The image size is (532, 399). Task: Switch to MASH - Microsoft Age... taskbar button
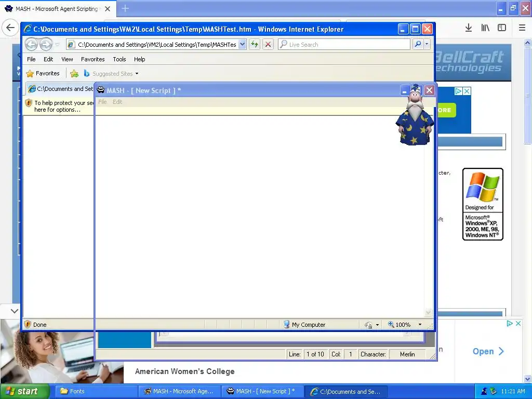180,391
